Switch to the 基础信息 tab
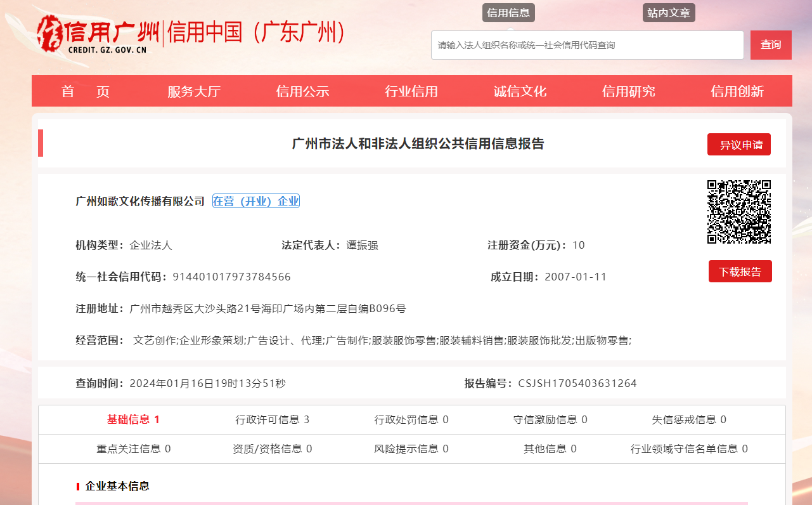This screenshot has height=505, width=812. click(133, 419)
